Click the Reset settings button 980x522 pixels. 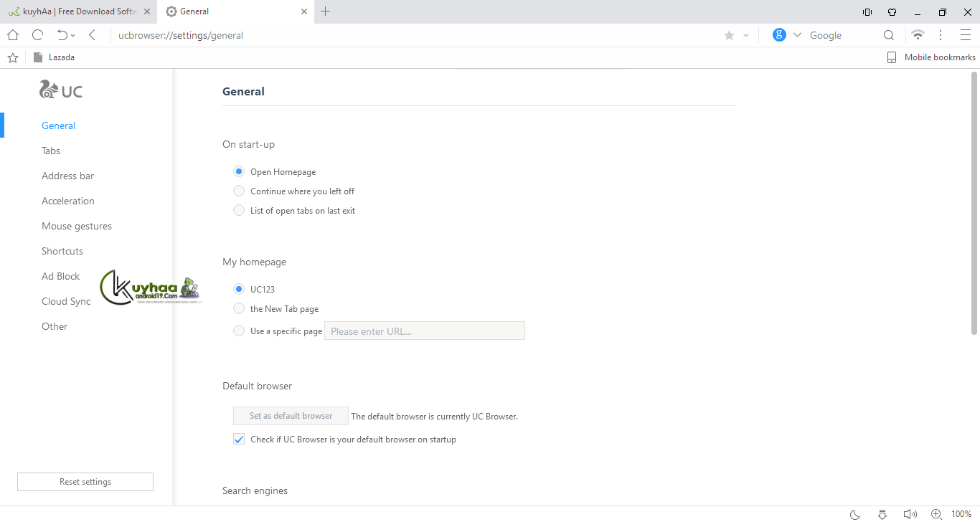tap(85, 482)
